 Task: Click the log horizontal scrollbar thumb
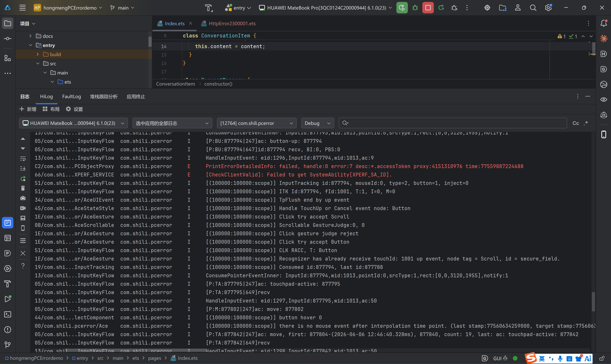(137, 350)
